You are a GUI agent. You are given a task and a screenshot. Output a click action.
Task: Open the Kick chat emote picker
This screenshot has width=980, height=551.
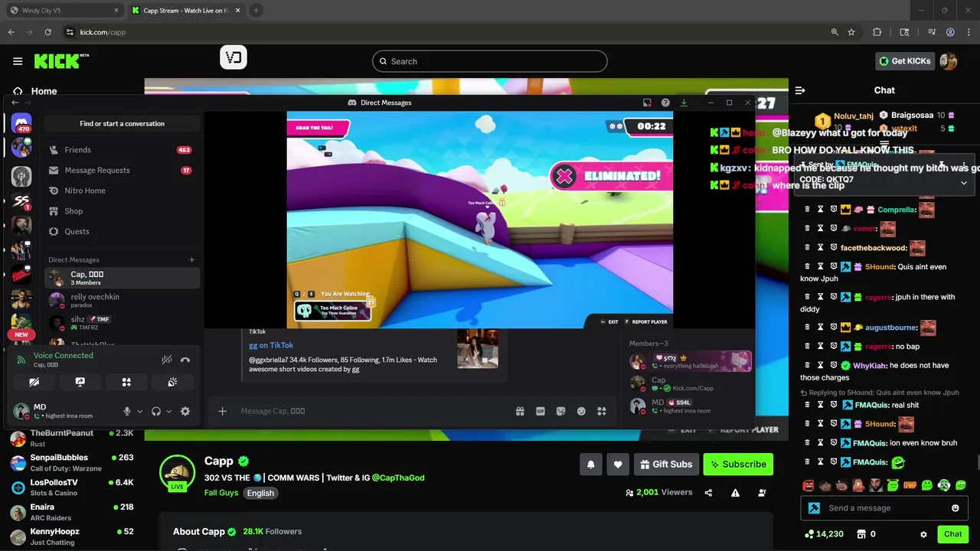pyautogui.click(x=955, y=508)
